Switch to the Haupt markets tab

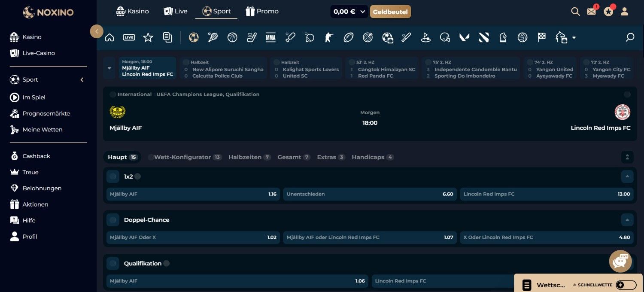[x=122, y=157]
